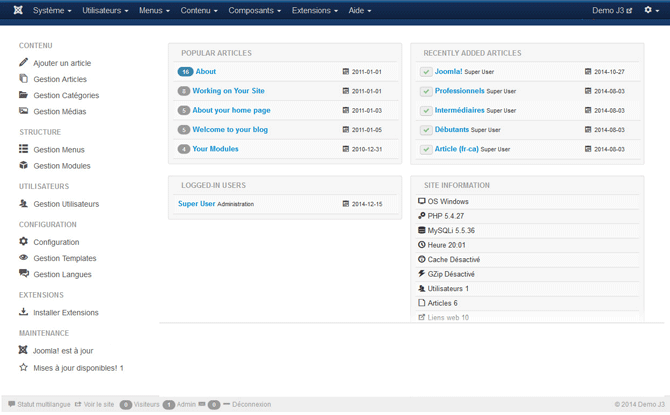Open the user settings gear dropdown
The image size is (670, 415).
pyautogui.click(x=651, y=11)
